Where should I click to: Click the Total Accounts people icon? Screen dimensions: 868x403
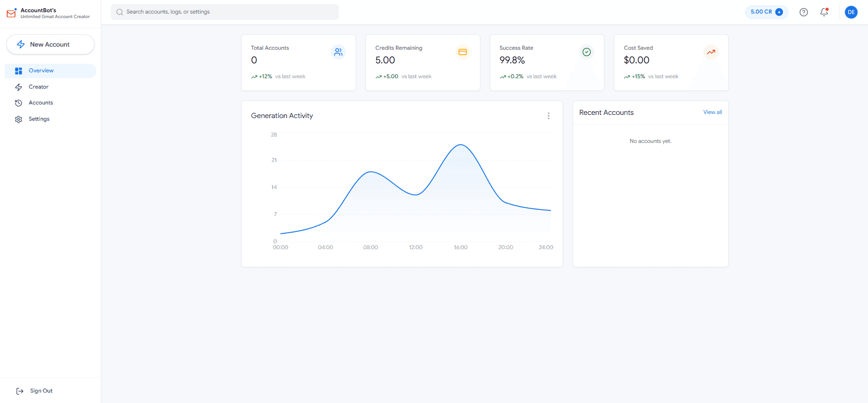point(338,52)
